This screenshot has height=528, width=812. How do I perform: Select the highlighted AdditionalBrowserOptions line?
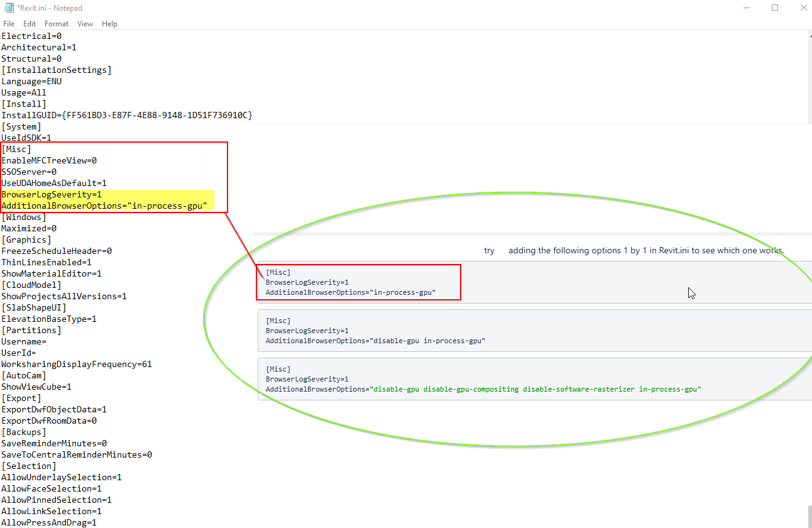coord(104,206)
